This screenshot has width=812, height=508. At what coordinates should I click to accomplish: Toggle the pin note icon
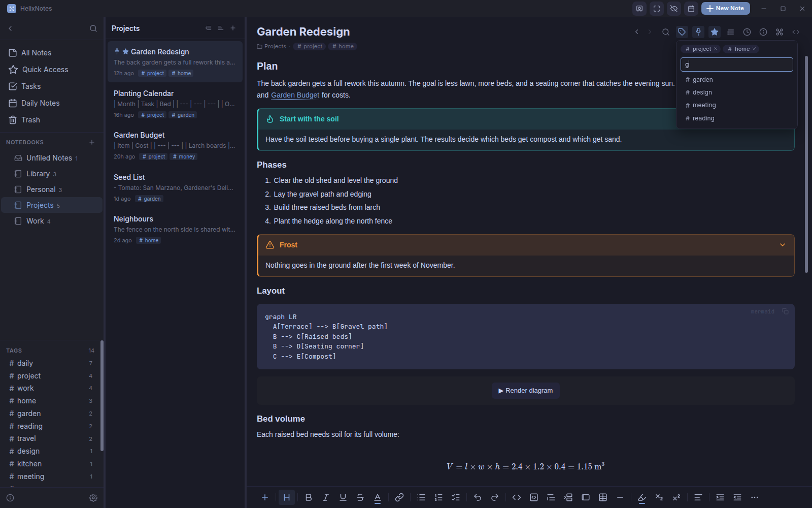(698, 32)
